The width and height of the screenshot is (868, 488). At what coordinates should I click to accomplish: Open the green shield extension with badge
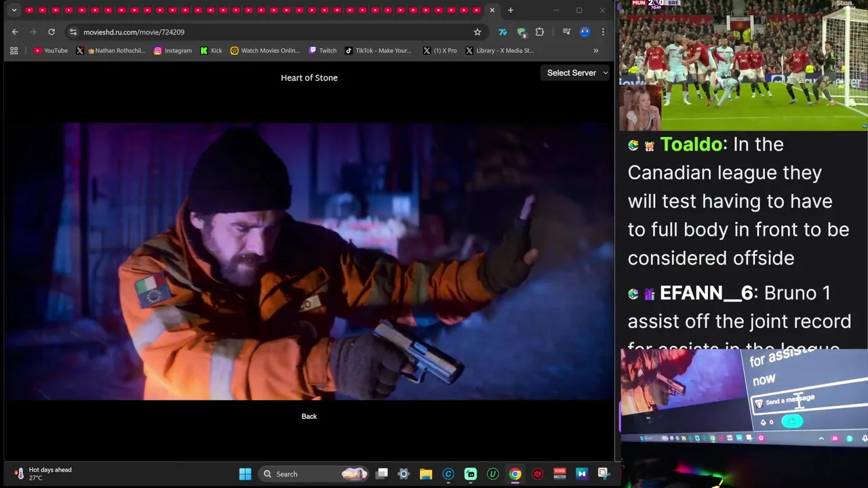tap(521, 32)
